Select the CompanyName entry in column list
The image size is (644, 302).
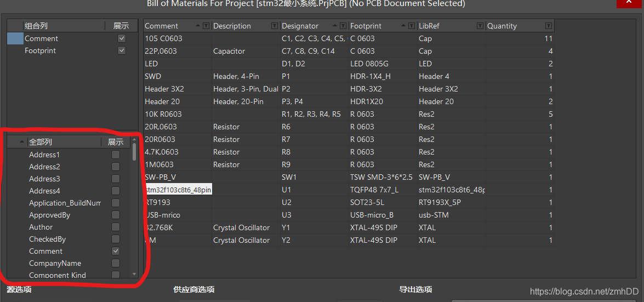(55, 264)
